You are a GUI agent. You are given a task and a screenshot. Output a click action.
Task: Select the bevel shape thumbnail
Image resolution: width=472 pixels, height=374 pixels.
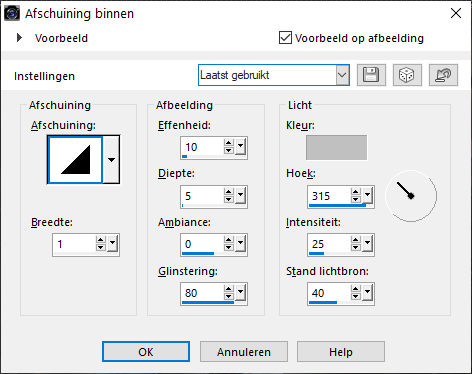(x=75, y=159)
